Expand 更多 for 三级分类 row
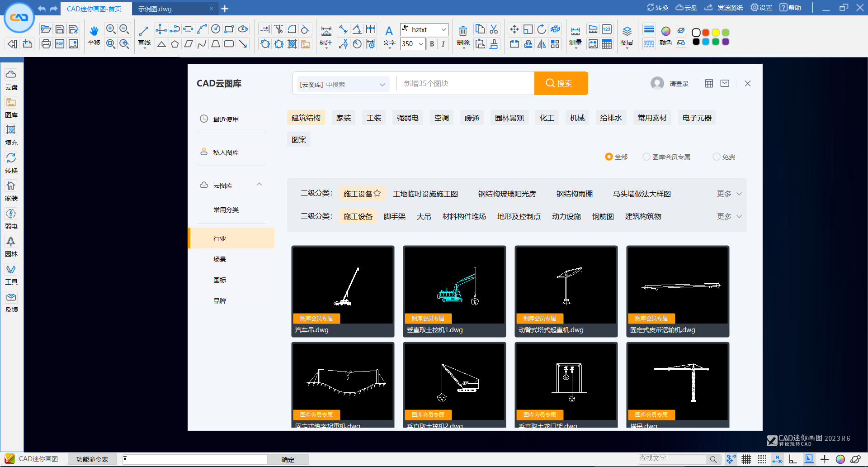Viewport: 868px width, 467px height. pyautogui.click(x=729, y=216)
